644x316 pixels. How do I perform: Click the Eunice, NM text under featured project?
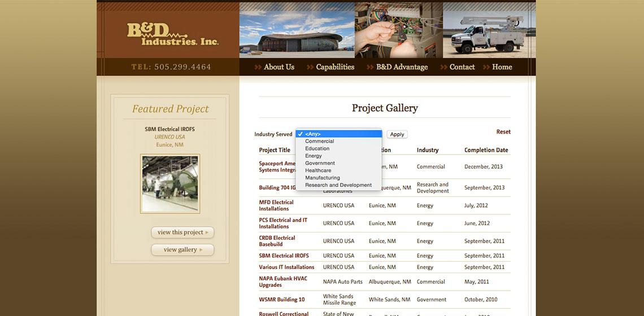pos(169,145)
